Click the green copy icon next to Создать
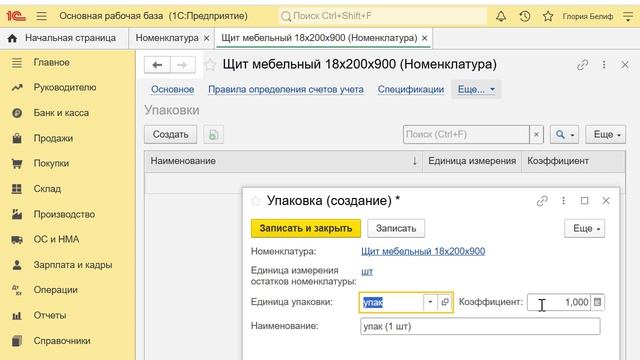The height and width of the screenshot is (360, 640). click(213, 134)
